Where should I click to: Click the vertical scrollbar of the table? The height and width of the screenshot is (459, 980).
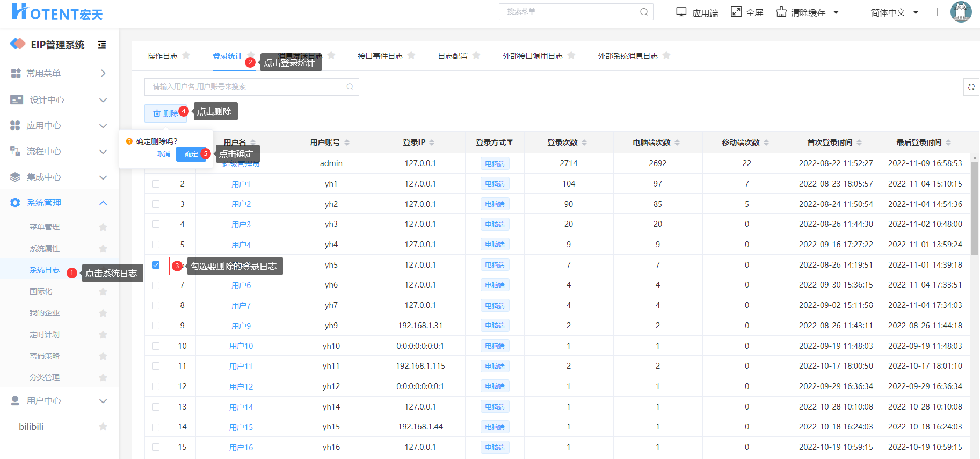pos(975,204)
